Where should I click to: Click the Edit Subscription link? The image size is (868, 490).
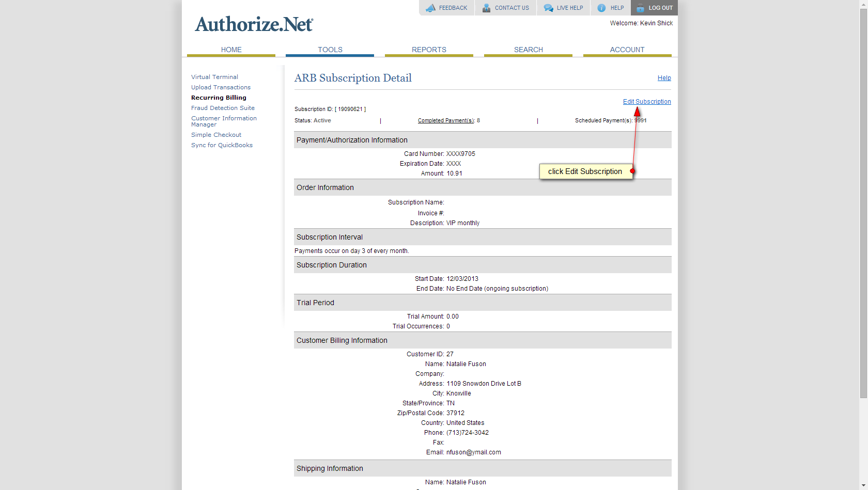[647, 102]
